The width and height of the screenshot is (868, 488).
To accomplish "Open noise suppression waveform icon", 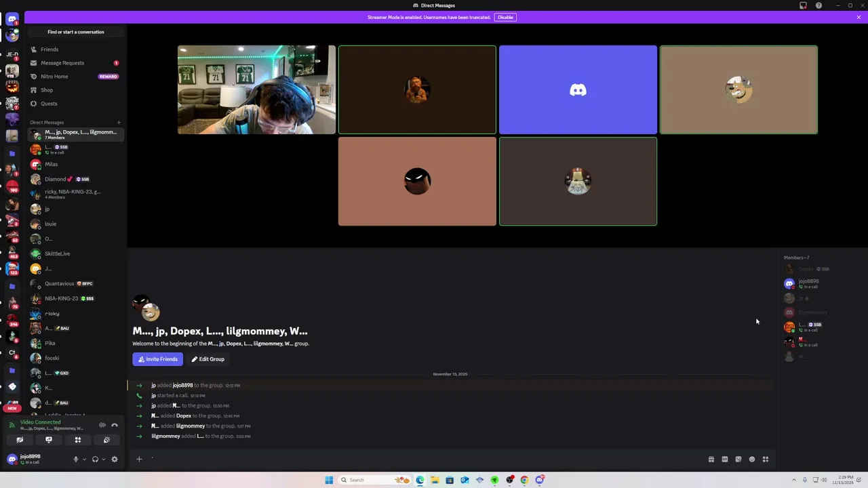I will [102, 425].
